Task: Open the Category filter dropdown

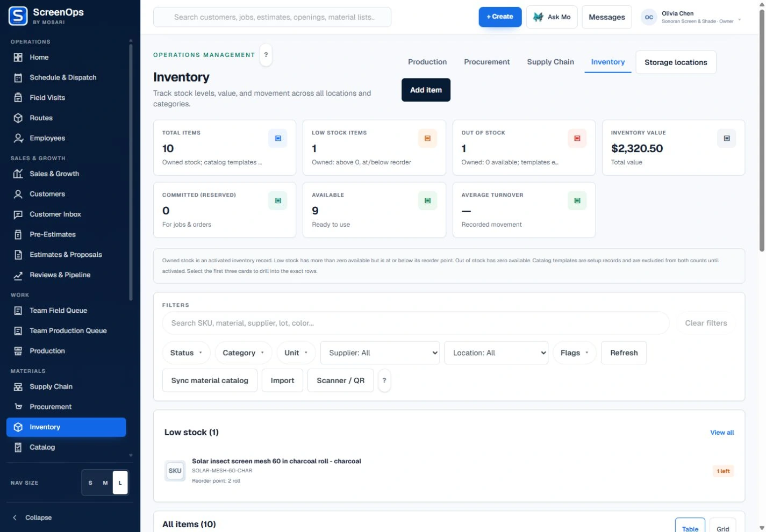Action: point(244,353)
